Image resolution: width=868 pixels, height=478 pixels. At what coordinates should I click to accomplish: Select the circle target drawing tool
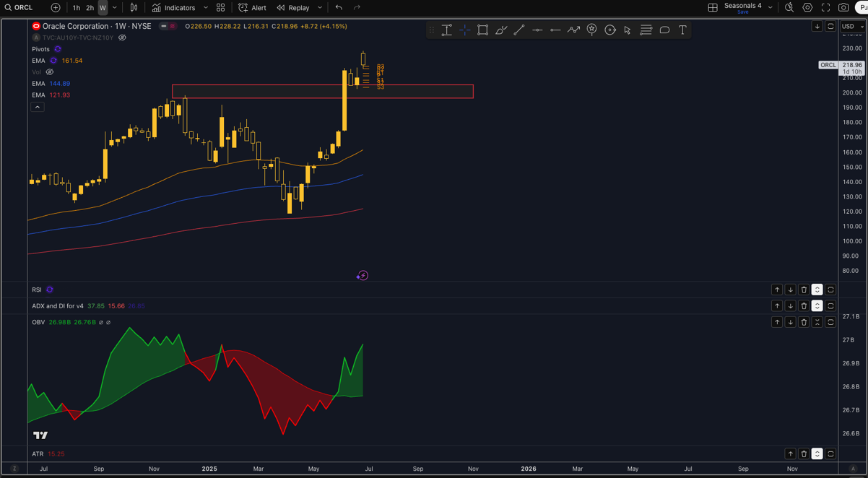click(x=610, y=30)
